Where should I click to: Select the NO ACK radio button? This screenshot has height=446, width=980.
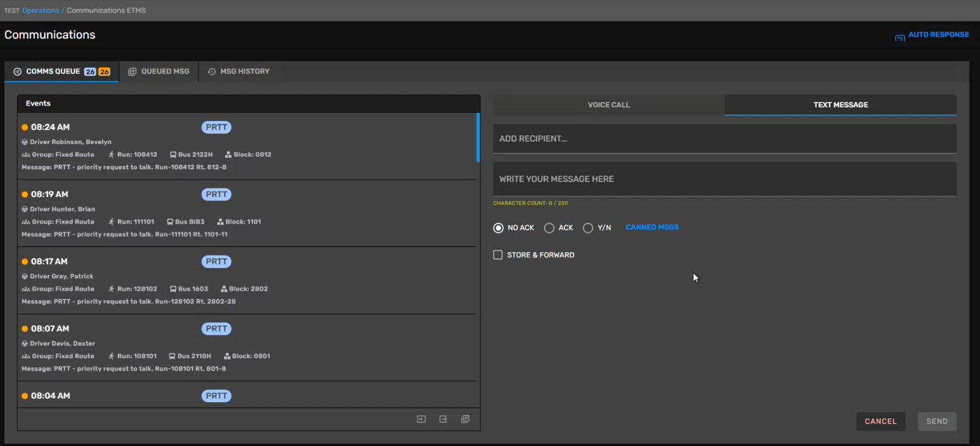pos(498,228)
